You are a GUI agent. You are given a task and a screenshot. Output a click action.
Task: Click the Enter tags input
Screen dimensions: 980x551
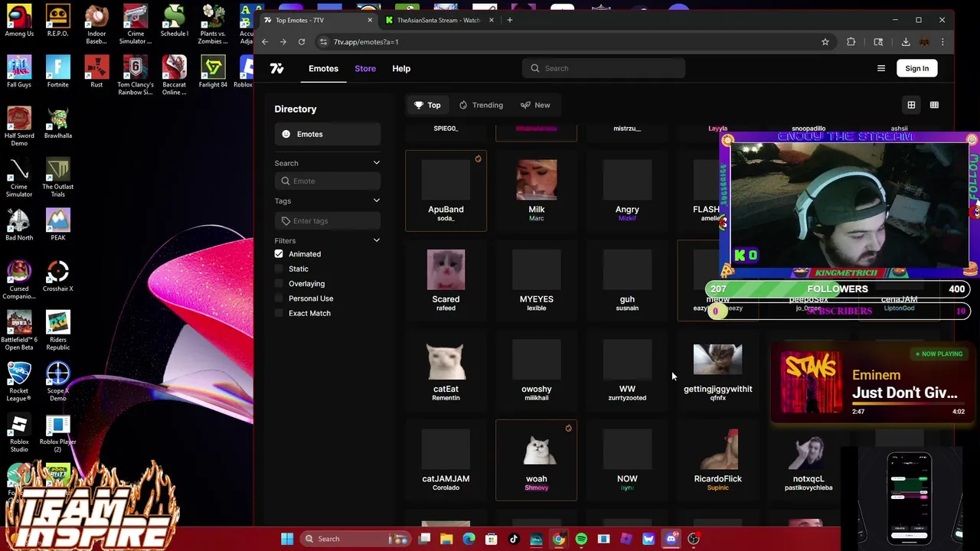[x=327, y=221]
